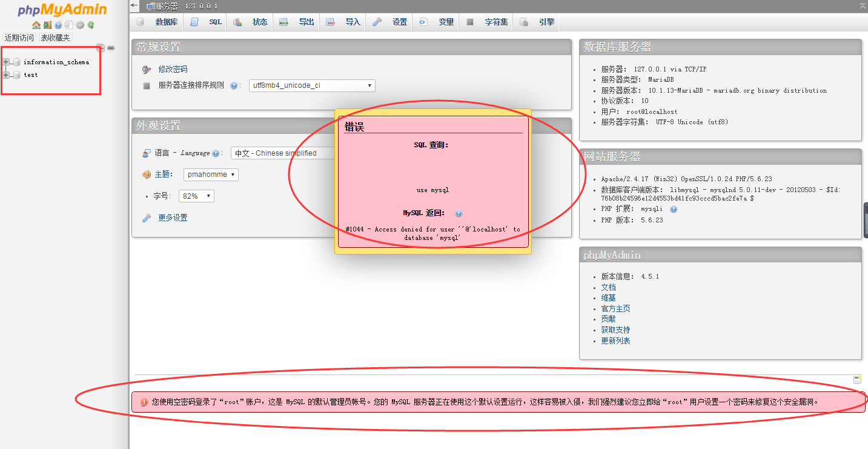Click help icon next to MySQL 返回

tap(459, 213)
